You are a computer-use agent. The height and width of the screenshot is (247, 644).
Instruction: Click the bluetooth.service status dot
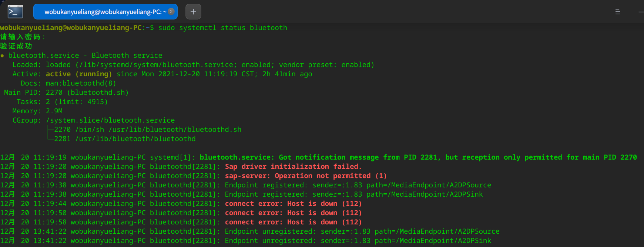2,56
